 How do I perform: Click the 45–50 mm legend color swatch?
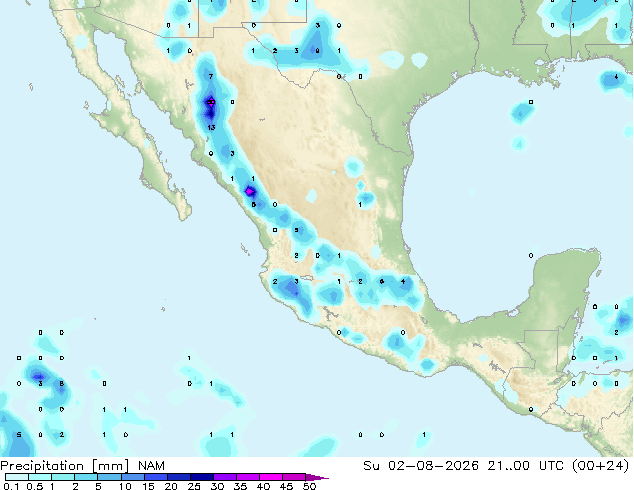(294, 477)
